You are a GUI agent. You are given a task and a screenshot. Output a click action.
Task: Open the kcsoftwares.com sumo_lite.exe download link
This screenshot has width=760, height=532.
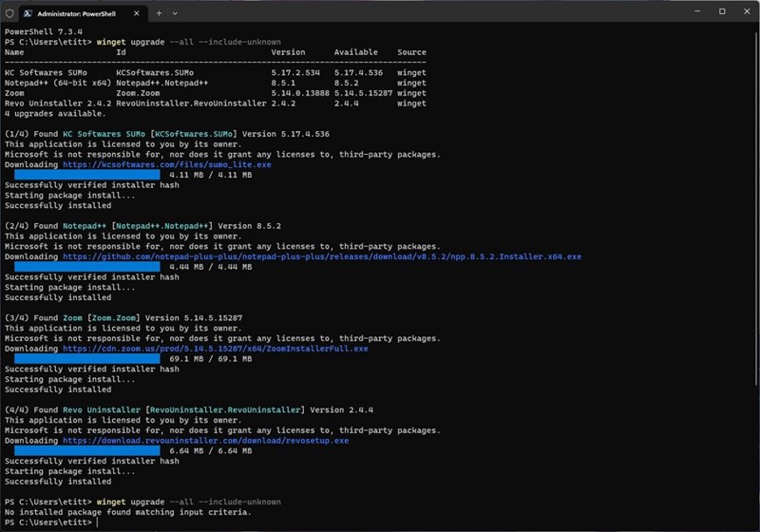coord(166,164)
